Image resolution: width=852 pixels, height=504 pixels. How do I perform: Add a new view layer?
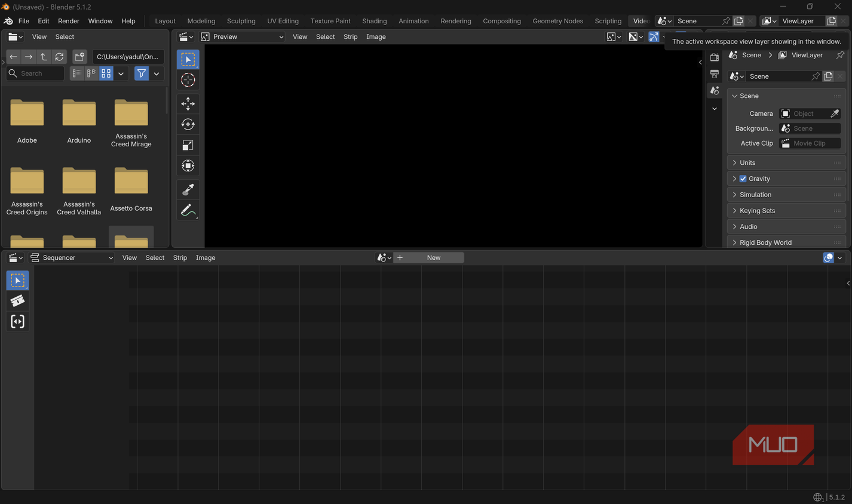click(831, 21)
